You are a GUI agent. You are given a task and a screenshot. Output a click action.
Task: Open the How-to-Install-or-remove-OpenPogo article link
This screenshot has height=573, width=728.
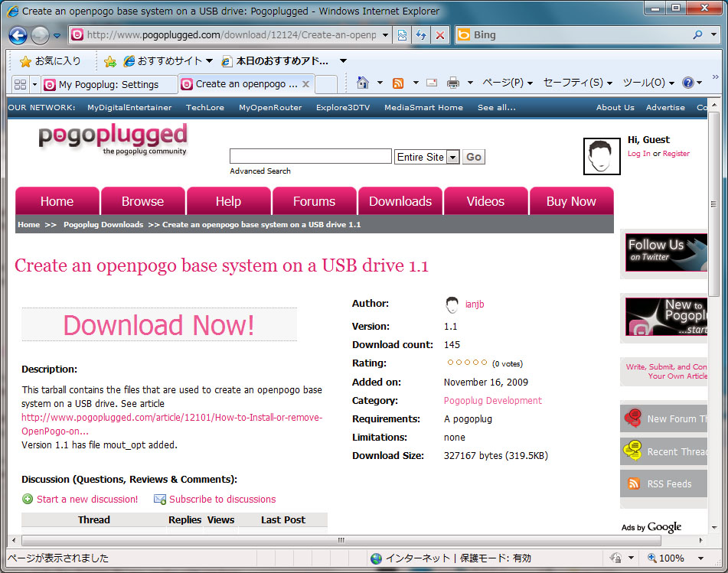(x=171, y=424)
